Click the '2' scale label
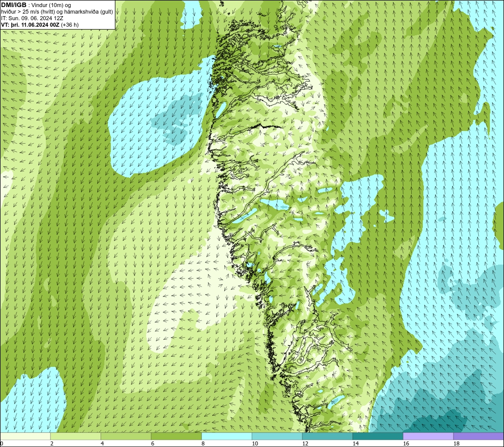504x447 pixels. [x=52, y=444]
